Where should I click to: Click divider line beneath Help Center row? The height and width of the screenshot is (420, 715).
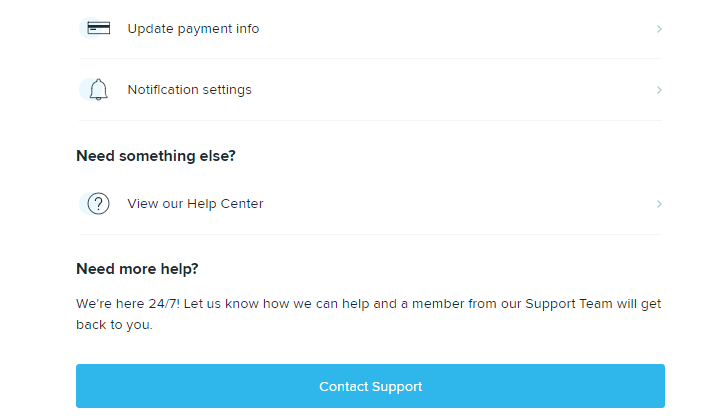[x=370, y=234]
